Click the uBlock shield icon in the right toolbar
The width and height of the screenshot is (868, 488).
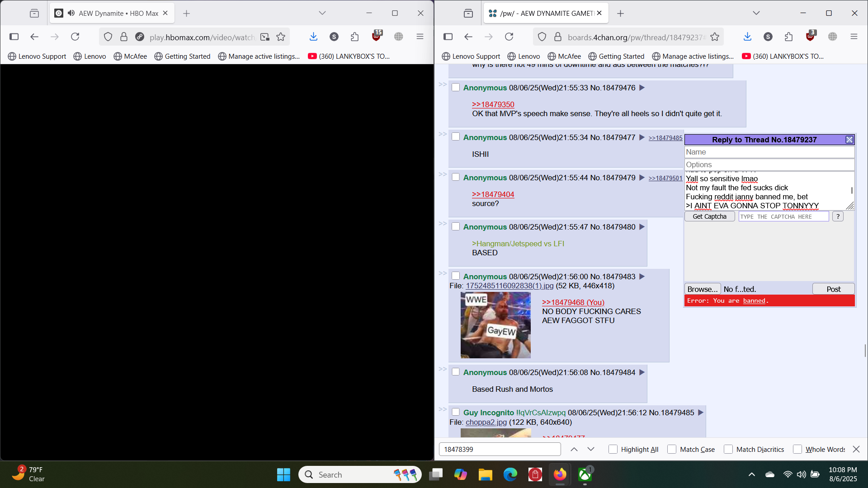[x=811, y=37]
